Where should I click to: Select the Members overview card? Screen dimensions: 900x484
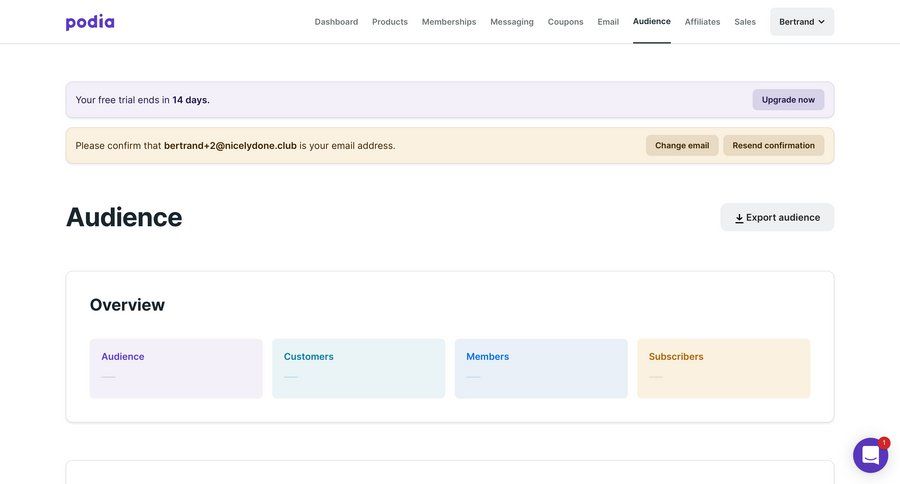click(541, 369)
